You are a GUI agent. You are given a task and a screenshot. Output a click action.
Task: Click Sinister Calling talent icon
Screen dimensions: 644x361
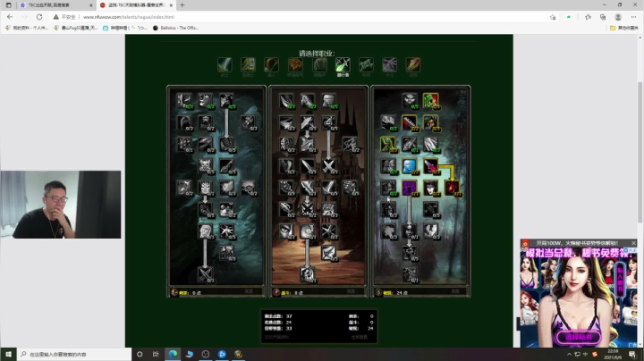pyautogui.click(x=409, y=253)
